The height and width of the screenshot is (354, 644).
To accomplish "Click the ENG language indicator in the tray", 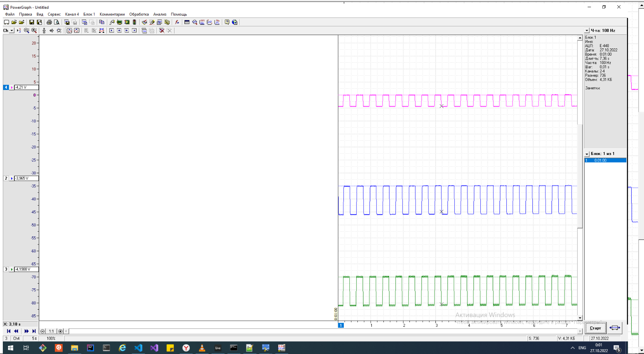I will (x=582, y=348).
